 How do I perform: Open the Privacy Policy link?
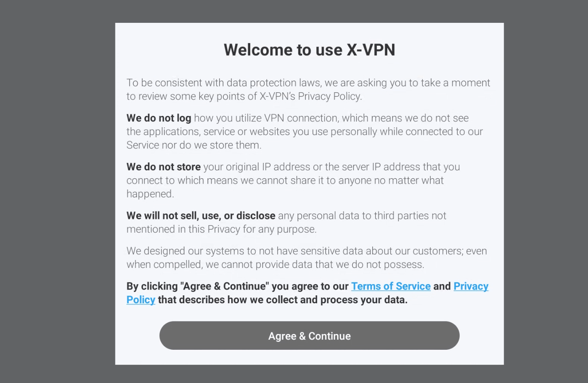(471, 286)
